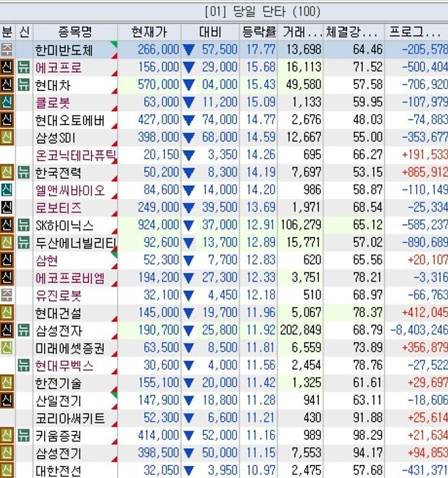Click the 신 badge beside 삼성SDI

7,137
